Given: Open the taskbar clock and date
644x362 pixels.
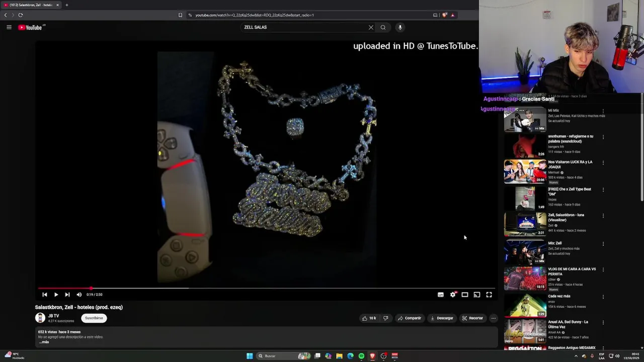Looking at the screenshot, I should (x=630, y=356).
